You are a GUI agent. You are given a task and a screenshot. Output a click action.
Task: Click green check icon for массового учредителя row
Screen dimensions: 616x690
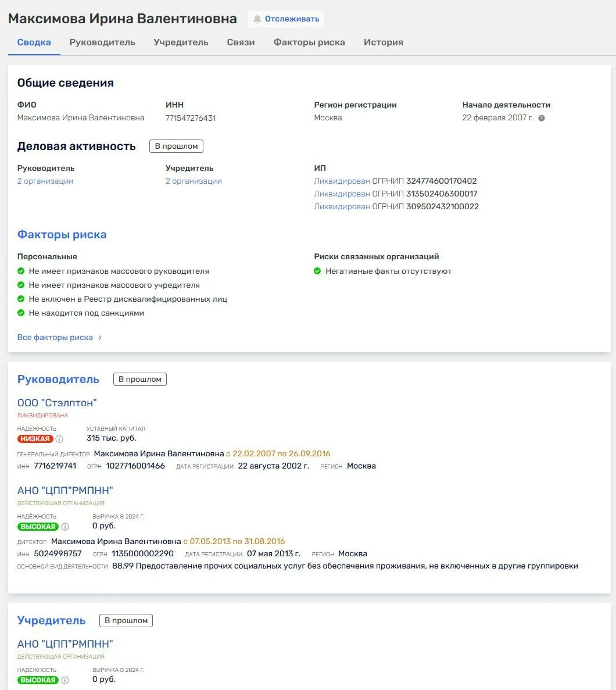pyautogui.click(x=21, y=285)
